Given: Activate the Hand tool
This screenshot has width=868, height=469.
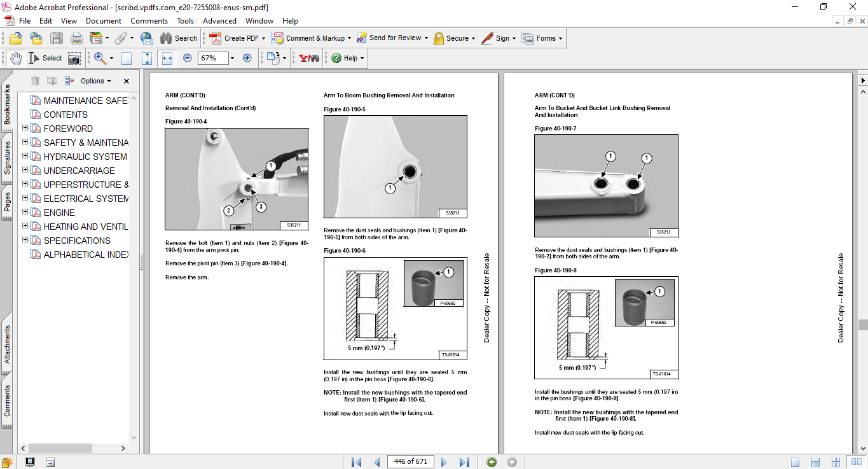Looking at the screenshot, I should 15,58.
